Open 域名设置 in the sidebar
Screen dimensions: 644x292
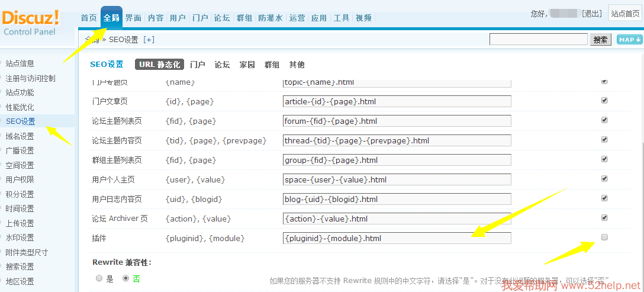tap(20, 136)
